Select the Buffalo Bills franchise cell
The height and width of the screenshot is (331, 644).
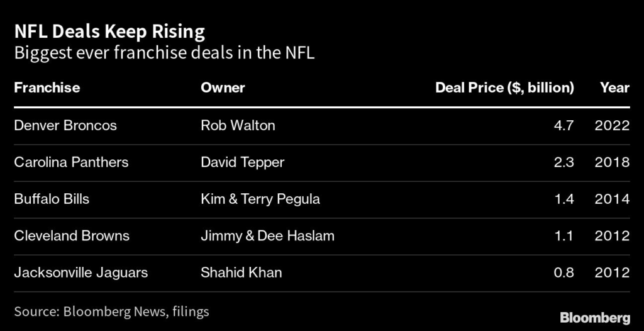tap(52, 199)
